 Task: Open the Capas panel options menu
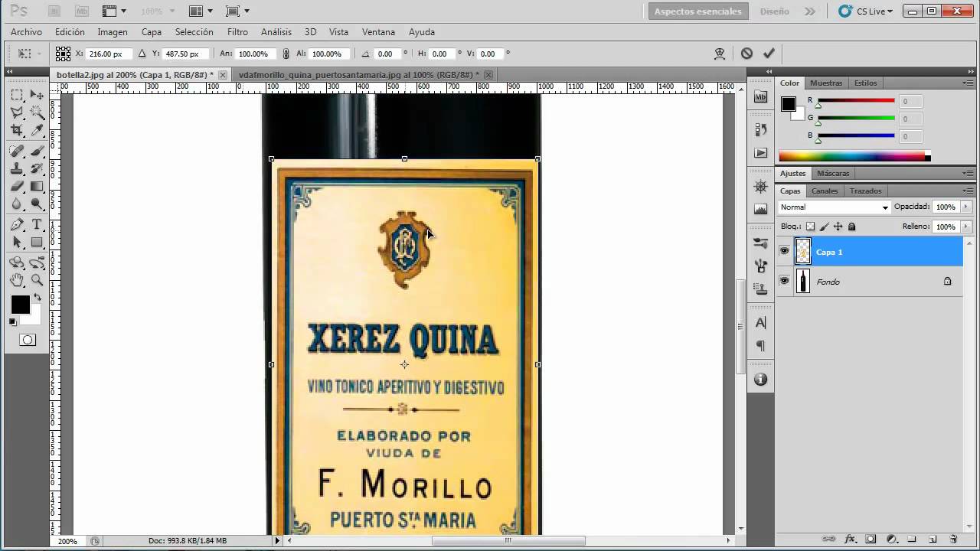coord(968,191)
